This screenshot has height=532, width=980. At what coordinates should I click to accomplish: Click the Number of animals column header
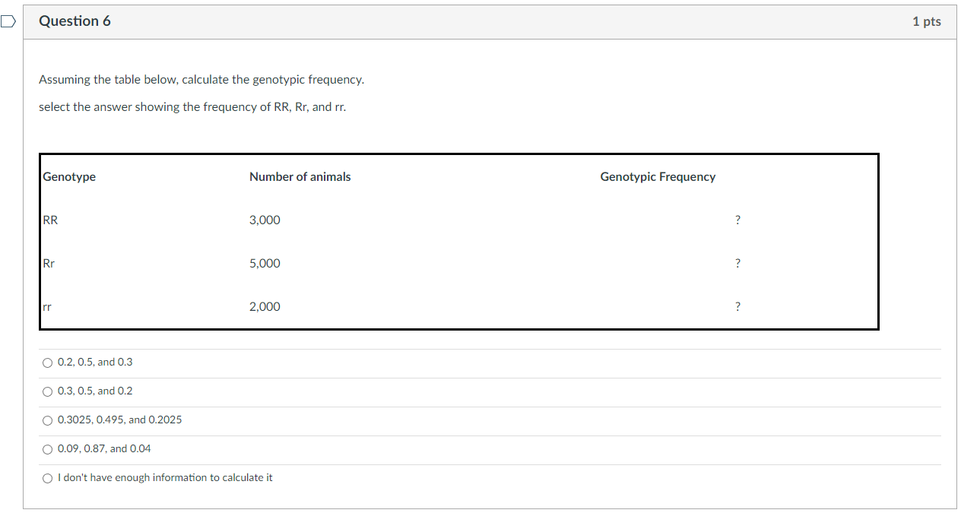click(300, 176)
